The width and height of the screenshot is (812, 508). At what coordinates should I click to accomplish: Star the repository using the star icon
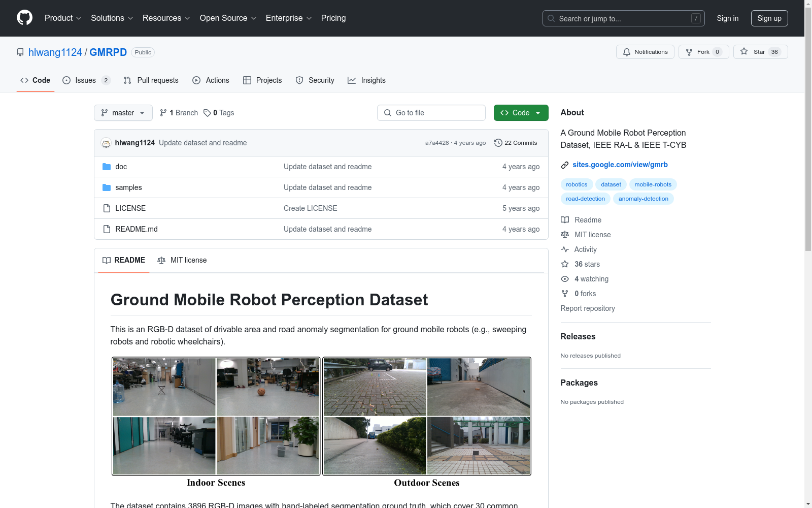coord(744,52)
